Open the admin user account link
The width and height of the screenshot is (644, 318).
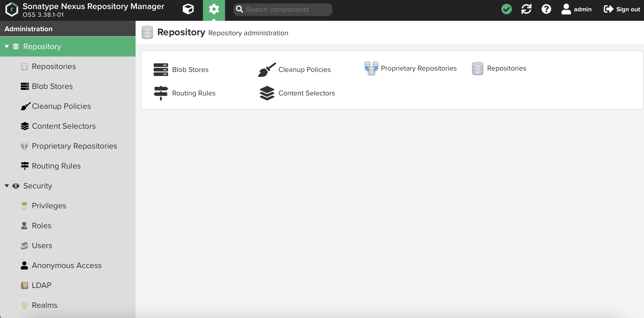click(x=576, y=9)
